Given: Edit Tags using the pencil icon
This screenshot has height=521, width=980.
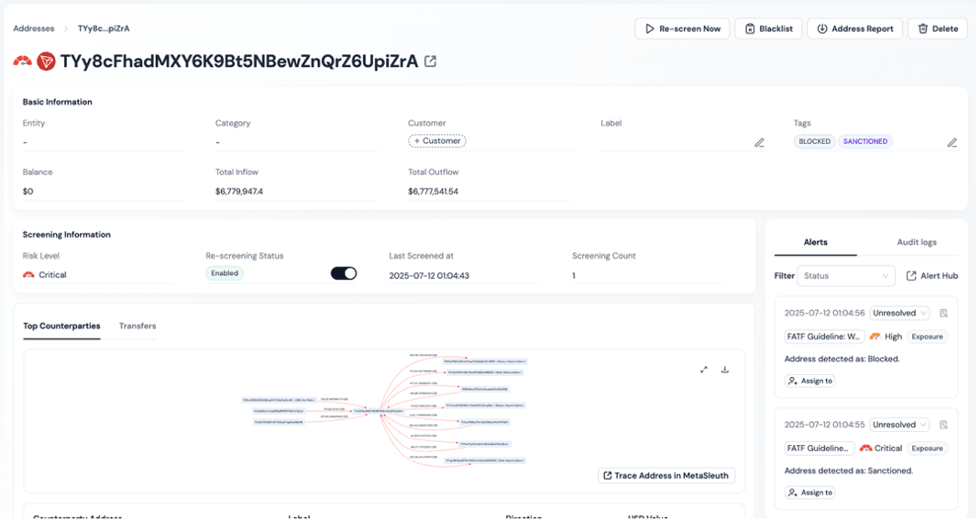Looking at the screenshot, I should click(x=952, y=142).
